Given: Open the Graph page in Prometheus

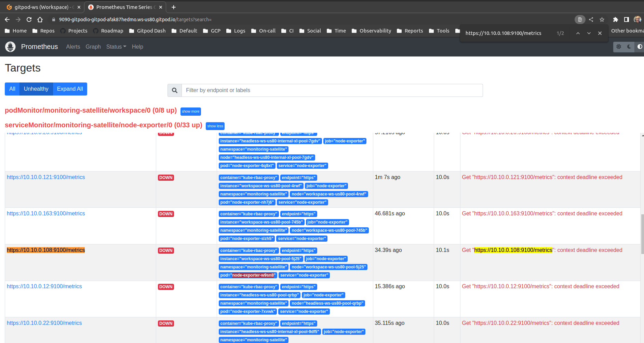Looking at the screenshot, I should [93, 47].
